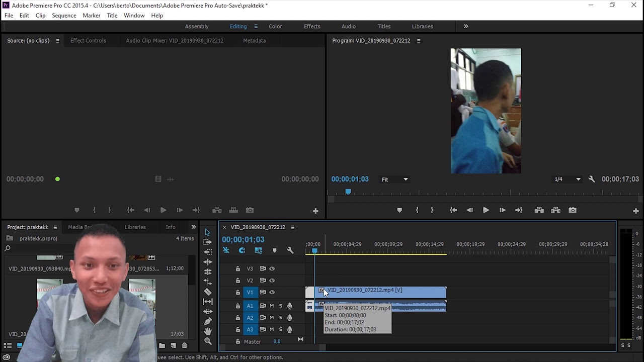This screenshot has height=362, width=644.
Task: Step back one frame in Program monitor
Action: point(469,210)
